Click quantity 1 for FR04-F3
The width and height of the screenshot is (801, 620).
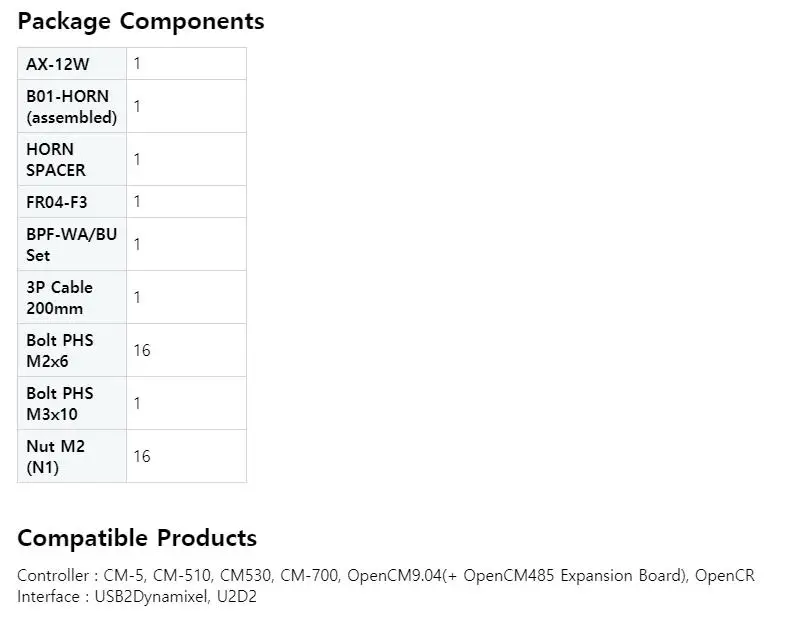[137, 202]
